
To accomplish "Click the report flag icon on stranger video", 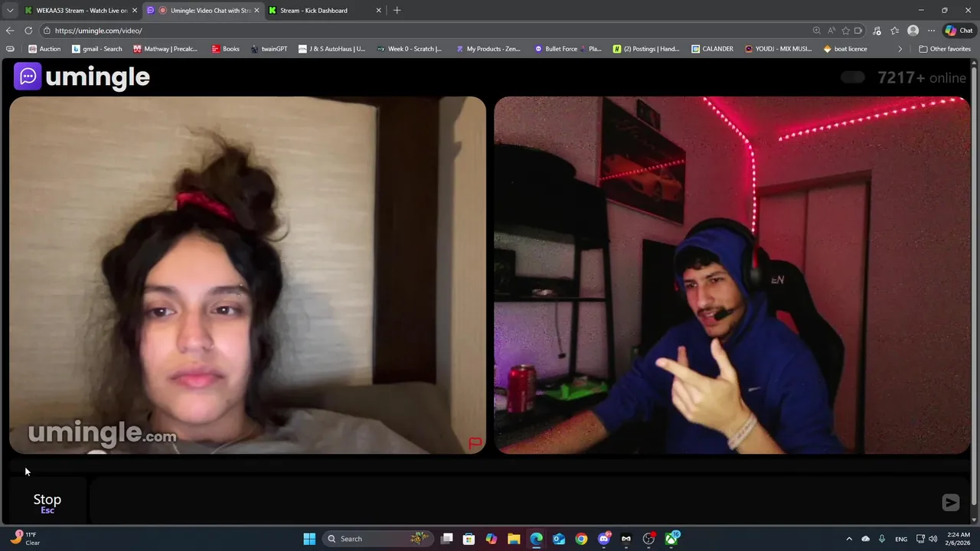I will pos(475,443).
